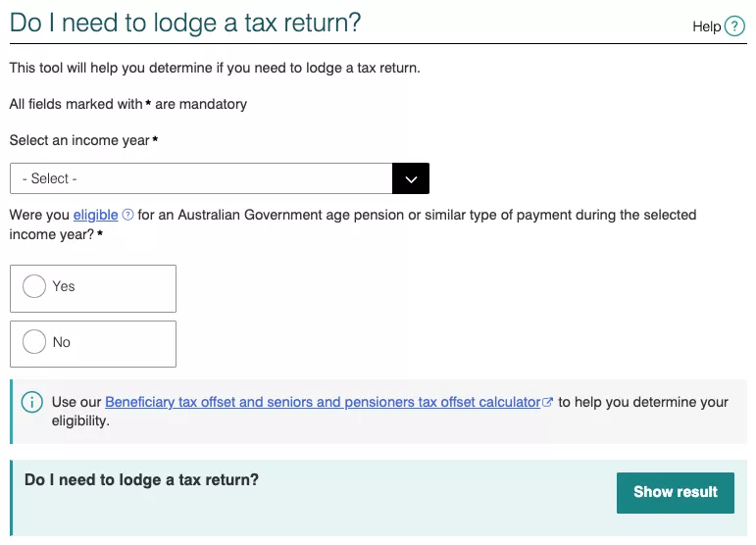Image resolution: width=756 pixels, height=545 pixels.
Task: Open the 'eligible' hyperlink
Action: [95, 215]
